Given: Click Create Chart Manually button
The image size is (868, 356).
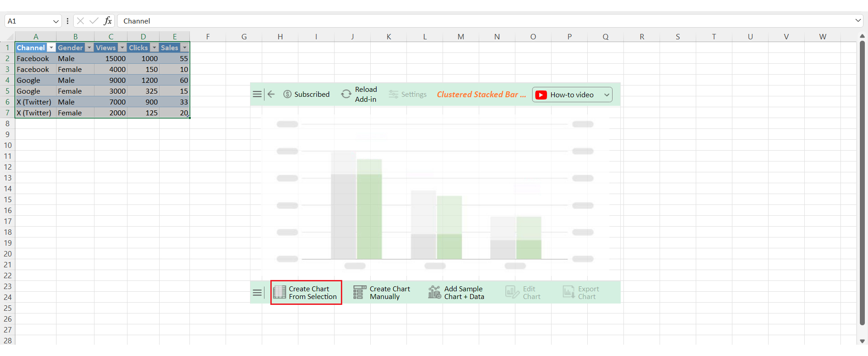Looking at the screenshot, I should tap(382, 293).
